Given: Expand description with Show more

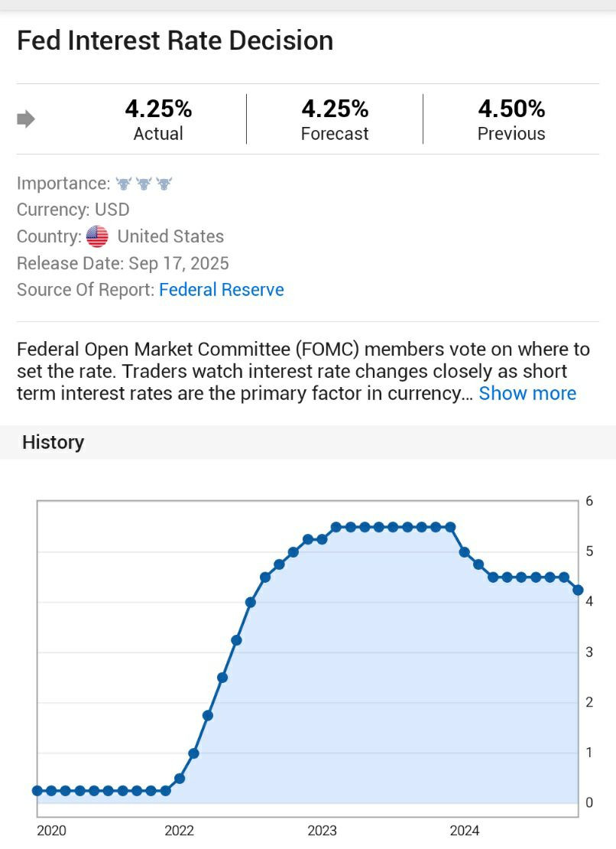Looking at the screenshot, I should 527,393.
